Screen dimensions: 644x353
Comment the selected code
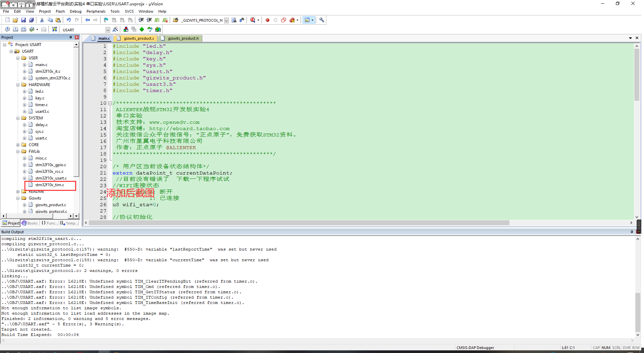157,20
